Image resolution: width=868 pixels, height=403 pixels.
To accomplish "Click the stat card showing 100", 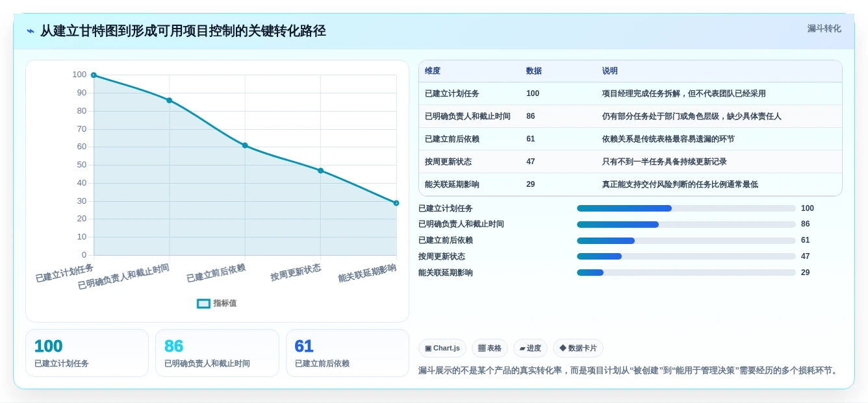I will tap(87, 353).
